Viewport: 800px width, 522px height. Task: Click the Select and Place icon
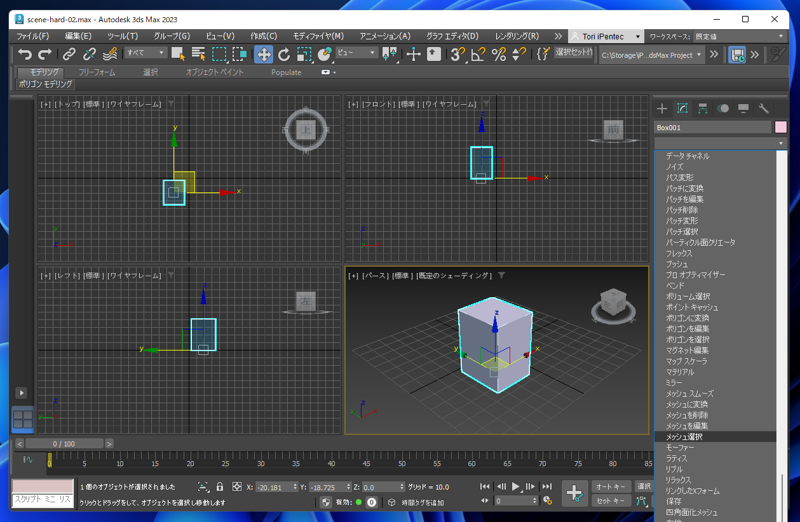tap(324, 54)
